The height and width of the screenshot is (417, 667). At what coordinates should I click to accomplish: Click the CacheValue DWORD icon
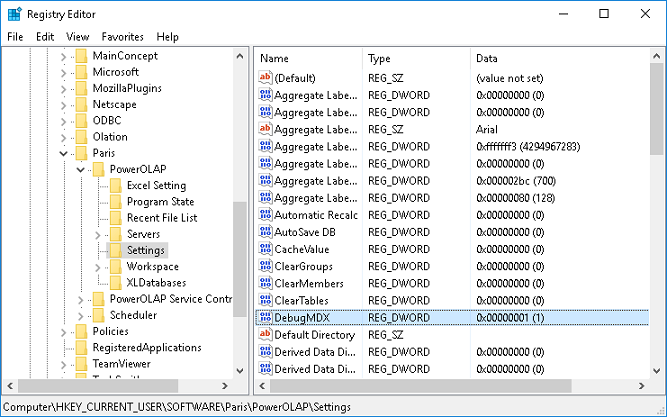pyautogui.click(x=265, y=248)
